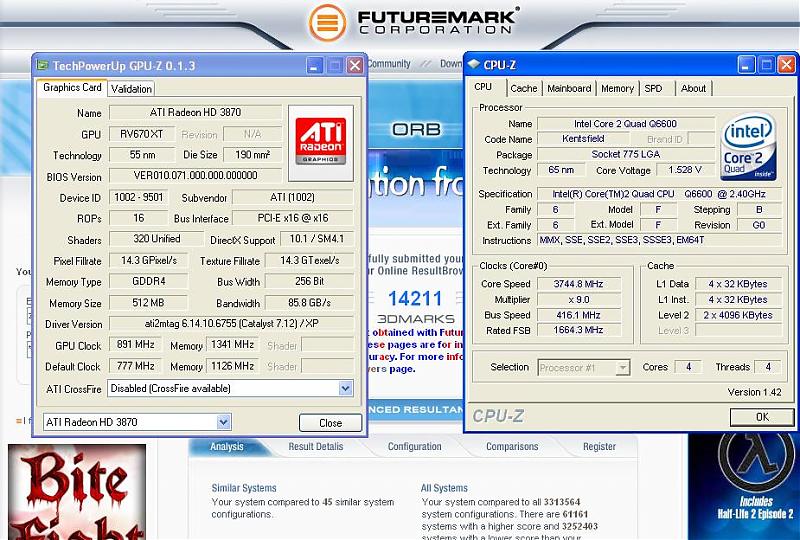Open the About tab in CPU-Z

click(x=693, y=88)
